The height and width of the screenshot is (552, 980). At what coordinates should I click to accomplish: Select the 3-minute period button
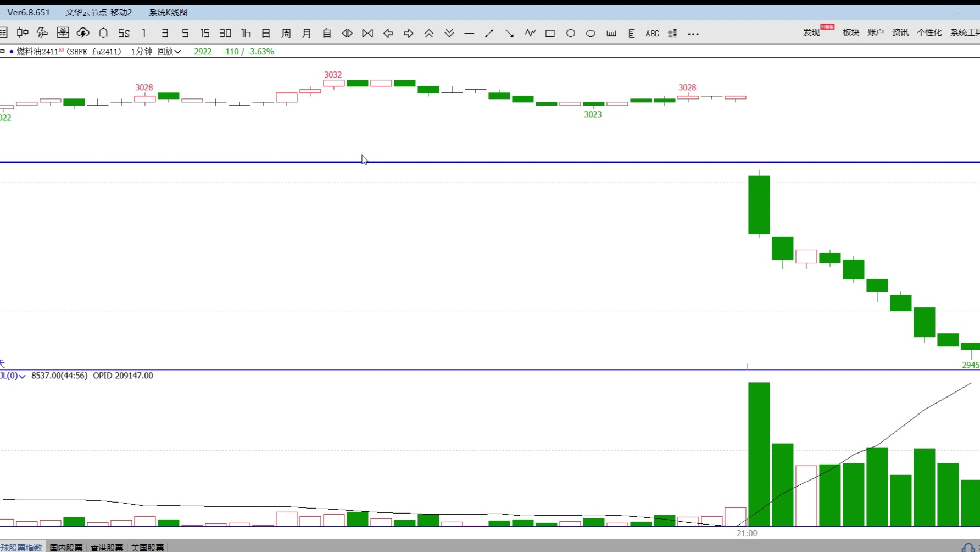coord(165,33)
